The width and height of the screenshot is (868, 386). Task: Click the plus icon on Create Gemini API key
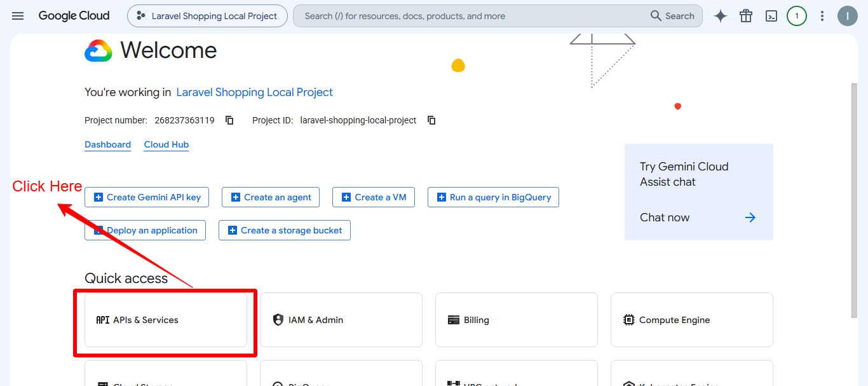click(98, 197)
